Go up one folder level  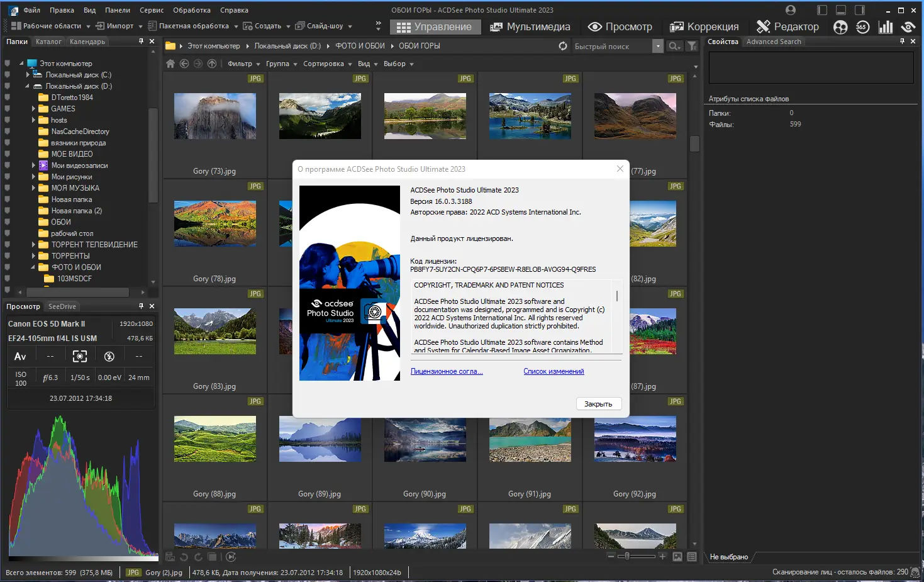(x=212, y=64)
